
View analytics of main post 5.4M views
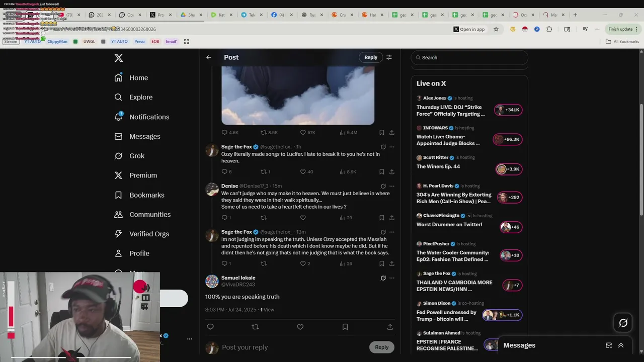coord(343,133)
